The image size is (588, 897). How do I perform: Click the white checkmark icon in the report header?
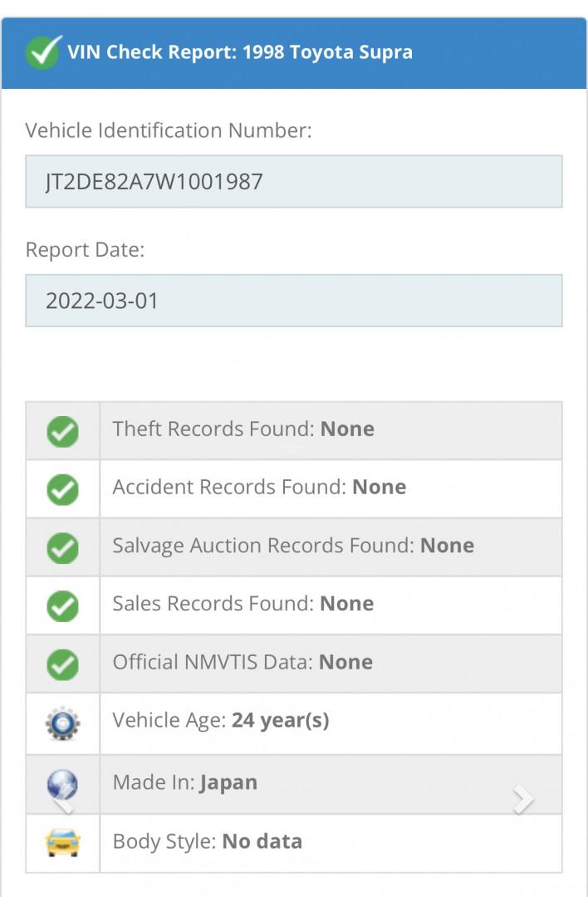click(43, 52)
